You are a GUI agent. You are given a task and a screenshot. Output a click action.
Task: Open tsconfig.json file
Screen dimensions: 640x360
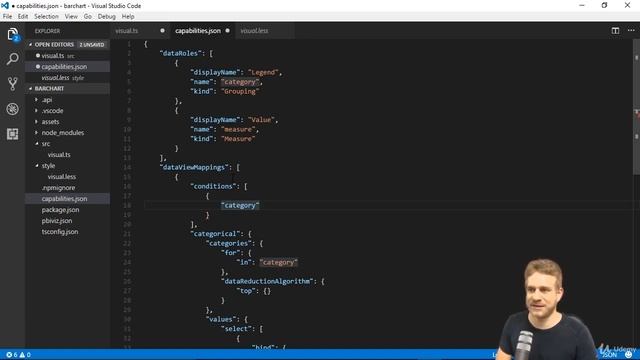coord(60,232)
